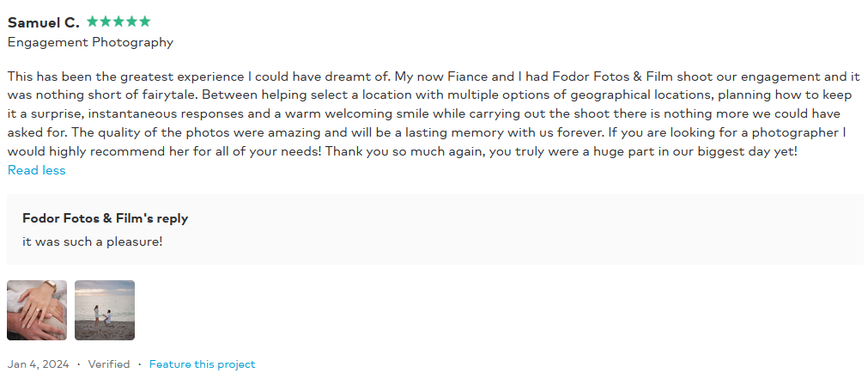Screen dimensions: 868x379
Task: Click reviewer name Samuel C.
Action: coord(43,22)
